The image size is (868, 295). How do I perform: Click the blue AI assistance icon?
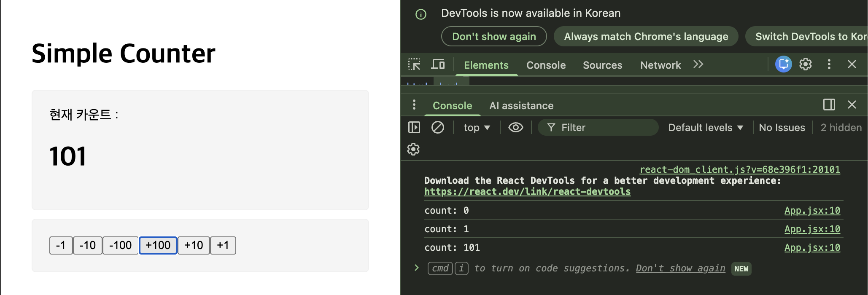click(783, 64)
